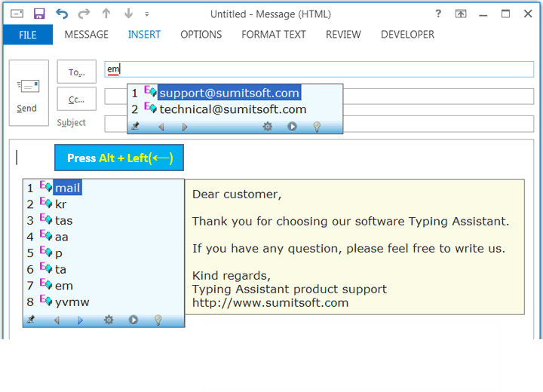Click the To... address book button

tap(77, 72)
